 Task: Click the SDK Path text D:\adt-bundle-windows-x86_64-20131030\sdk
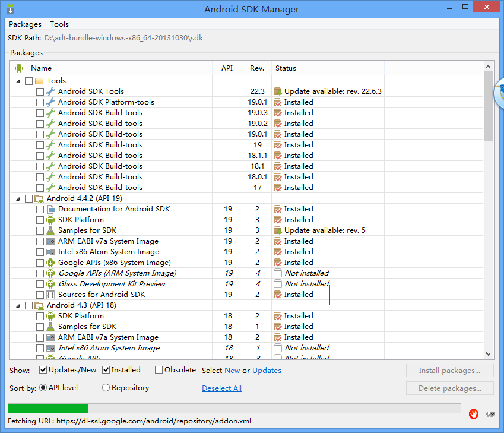(x=123, y=38)
